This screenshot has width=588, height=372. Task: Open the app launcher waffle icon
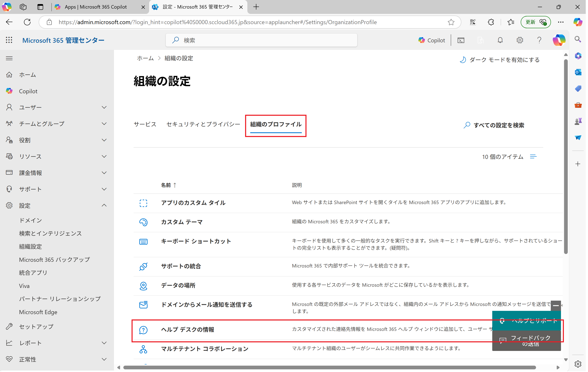tap(9, 40)
